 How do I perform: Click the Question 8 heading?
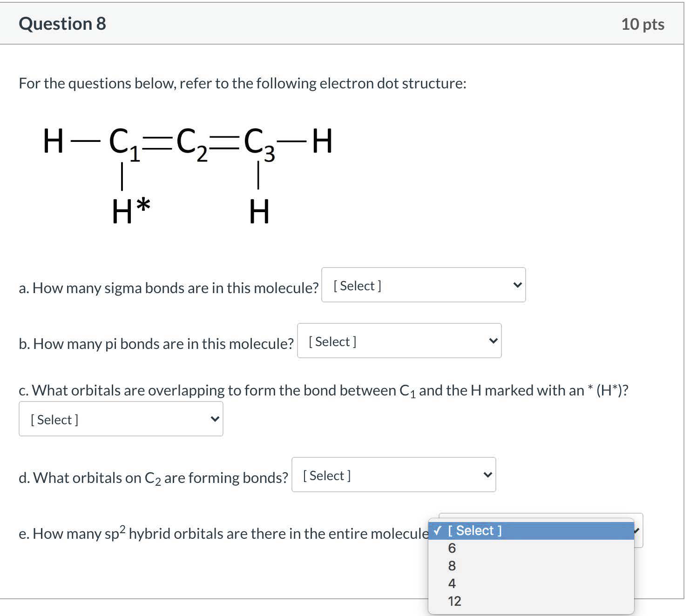click(62, 24)
